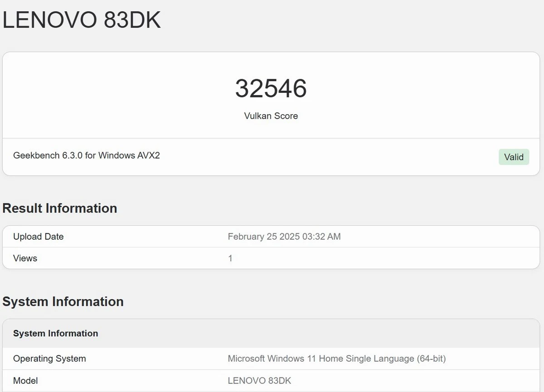Click the System Information table header row
The width and height of the screenshot is (544, 392).
coord(272,334)
